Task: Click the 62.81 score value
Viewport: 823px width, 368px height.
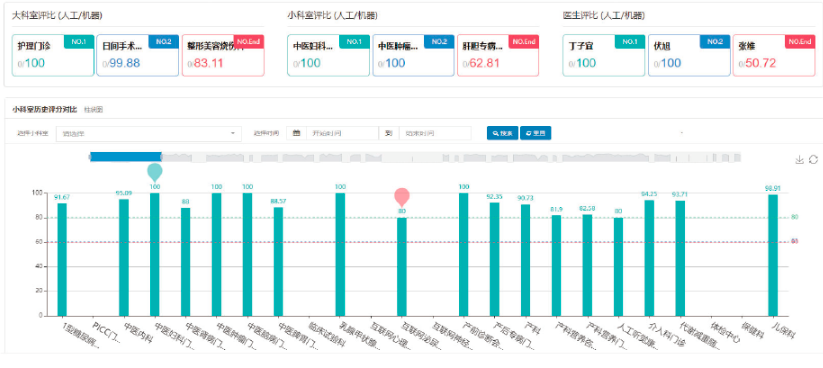Action: pyautogui.click(x=483, y=64)
